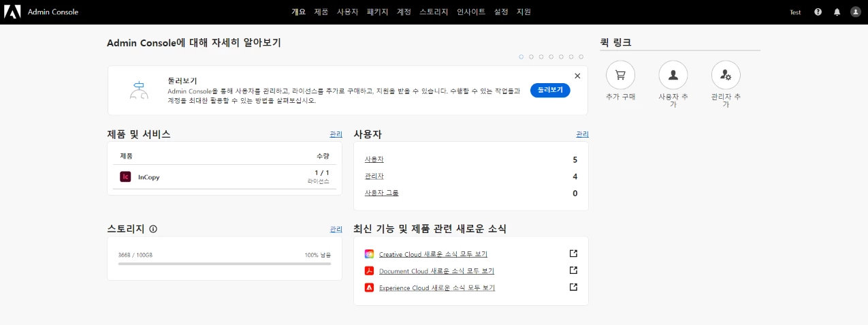Click the Creative Cloud logo icon
This screenshot has height=325, width=868.
[x=369, y=253]
